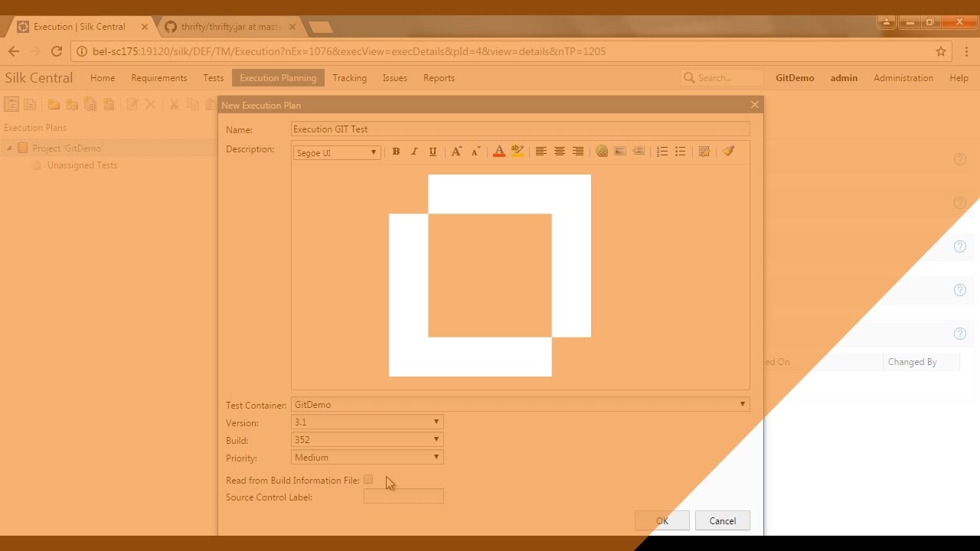
Task: Insert image in description editor
Action: (620, 152)
